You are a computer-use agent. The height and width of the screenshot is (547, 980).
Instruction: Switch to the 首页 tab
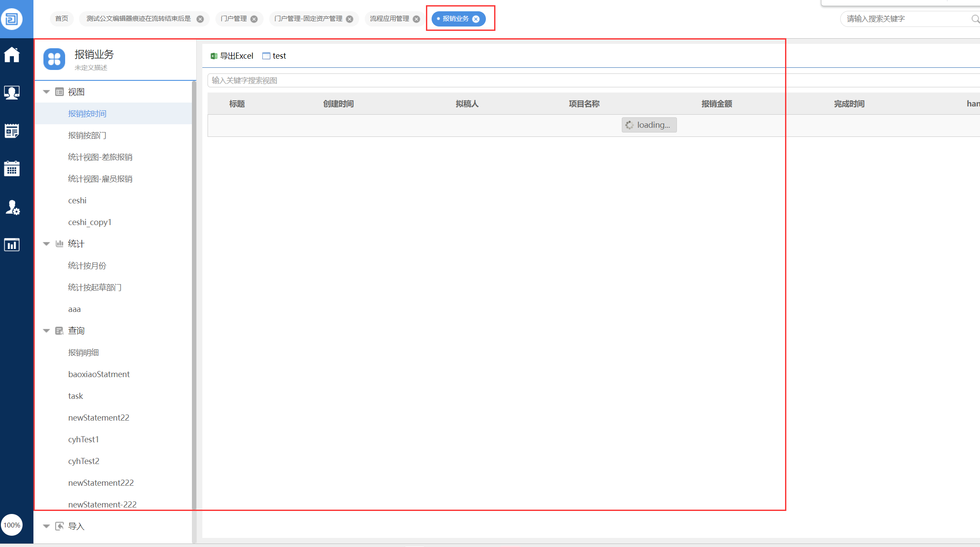coord(62,19)
